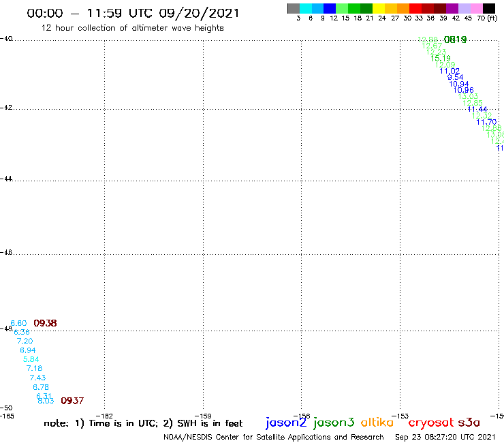
Task: Click the jason2 satellite label
Action: (x=286, y=423)
